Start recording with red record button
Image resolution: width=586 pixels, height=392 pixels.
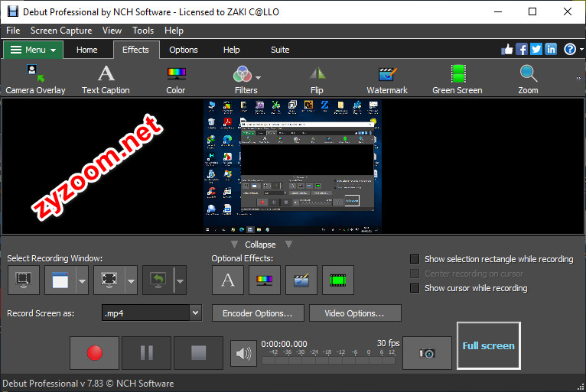click(95, 353)
